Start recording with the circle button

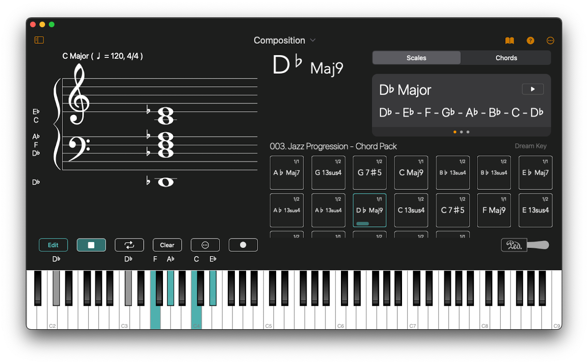[x=243, y=245]
